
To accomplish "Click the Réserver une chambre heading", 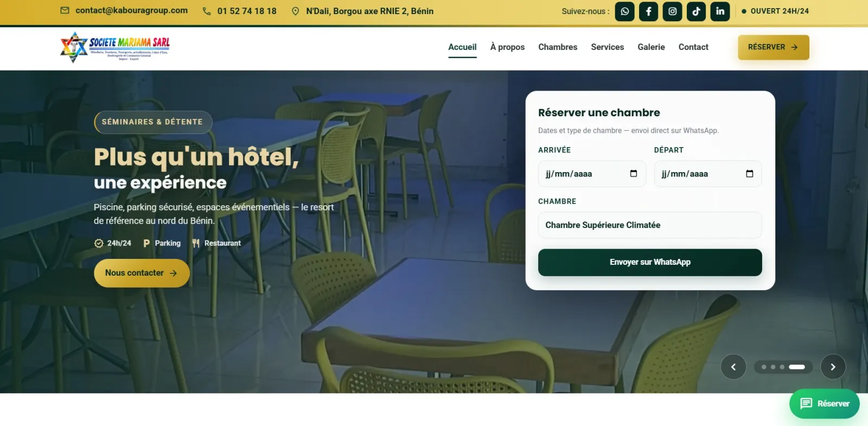I will (599, 112).
